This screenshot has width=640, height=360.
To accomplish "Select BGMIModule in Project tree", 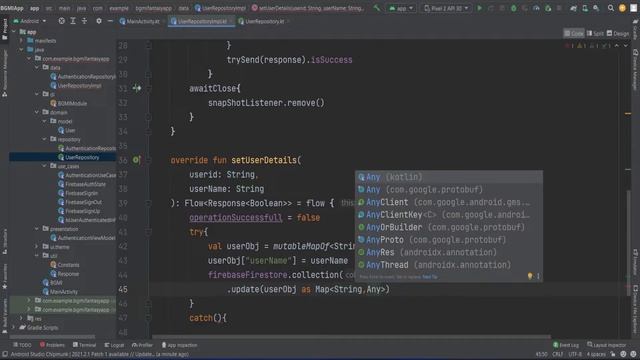I will (68, 103).
